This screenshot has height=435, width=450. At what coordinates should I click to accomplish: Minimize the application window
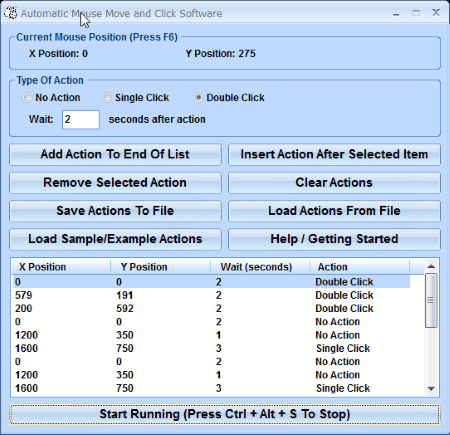pyautogui.click(x=396, y=13)
